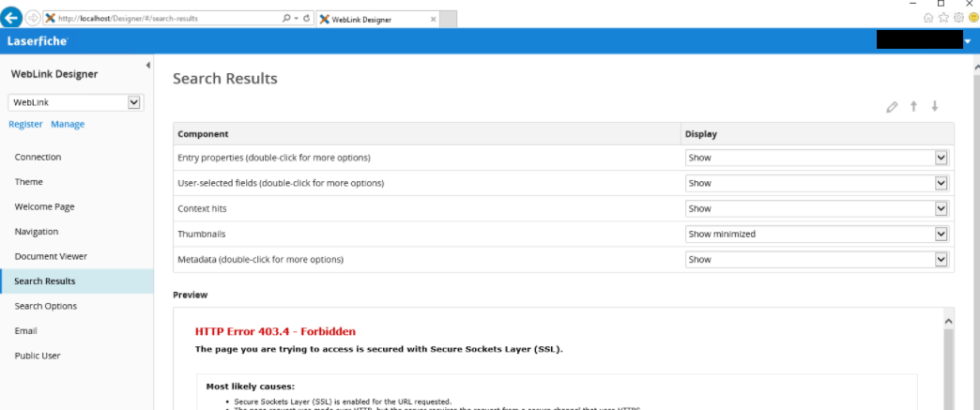Viewport: 980px width, 410px height.
Task: Open the address bar dropdown arrow
Action: pyautogui.click(x=297, y=19)
